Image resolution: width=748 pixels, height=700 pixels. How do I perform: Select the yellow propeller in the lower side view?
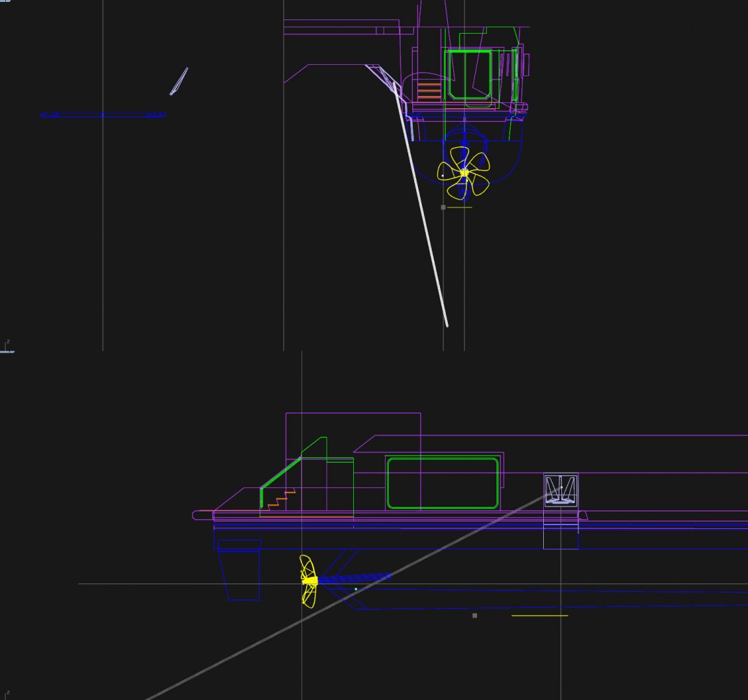click(308, 581)
